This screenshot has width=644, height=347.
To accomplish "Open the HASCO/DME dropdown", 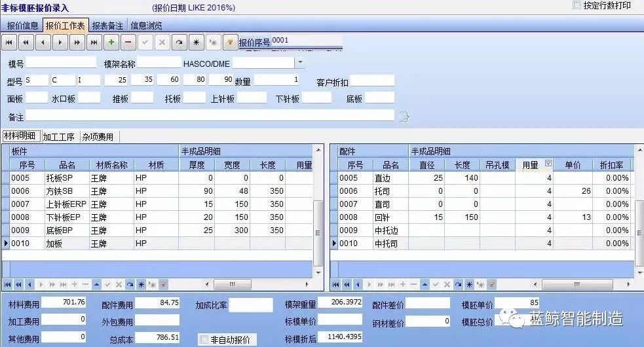I will [x=300, y=63].
